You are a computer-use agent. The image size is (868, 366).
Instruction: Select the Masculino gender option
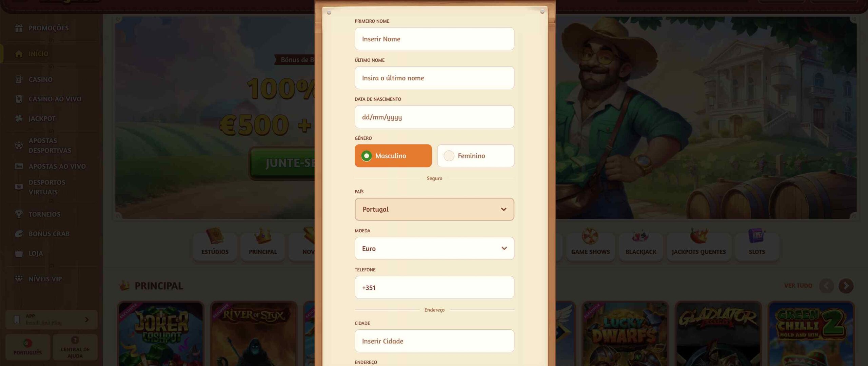pyautogui.click(x=393, y=156)
